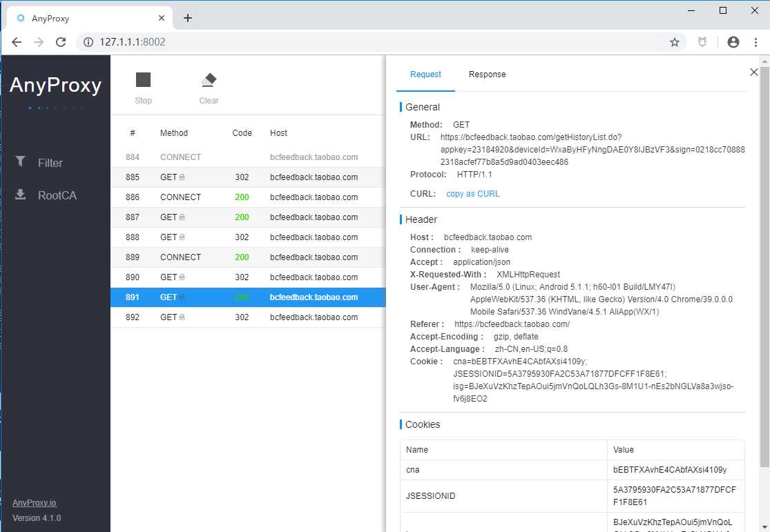Select request row number 885

pos(248,177)
